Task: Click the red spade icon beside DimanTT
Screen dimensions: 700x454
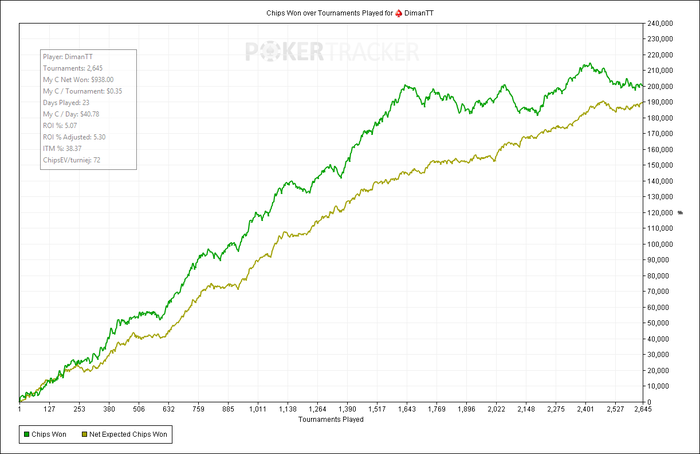Action: 399,13
